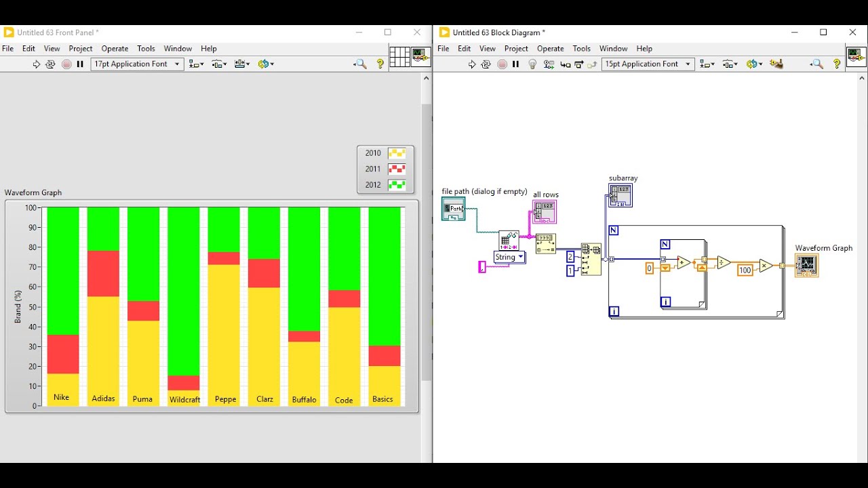Open File menu in Front Panel window

coord(7,49)
